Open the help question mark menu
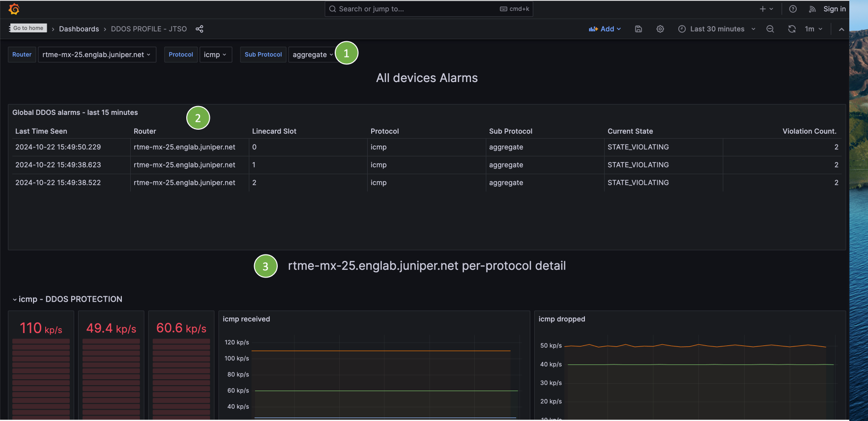Viewport: 868px width, 421px height. 793,9
